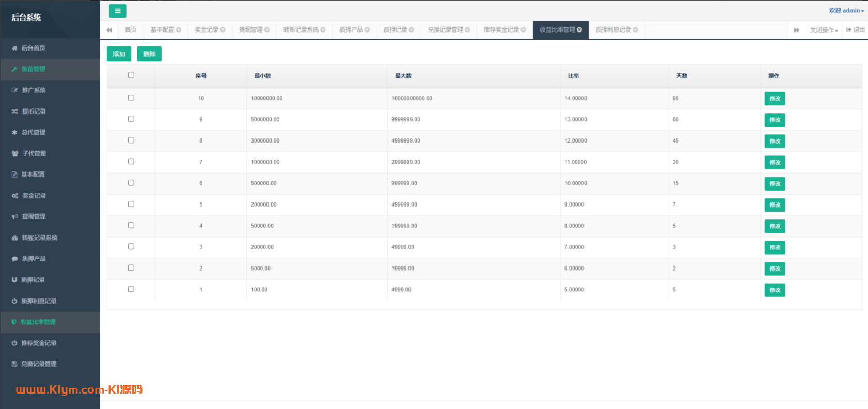Switch to the 质押产品 tab
Image resolution: width=868 pixels, height=409 pixels.
[x=351, y=30]
